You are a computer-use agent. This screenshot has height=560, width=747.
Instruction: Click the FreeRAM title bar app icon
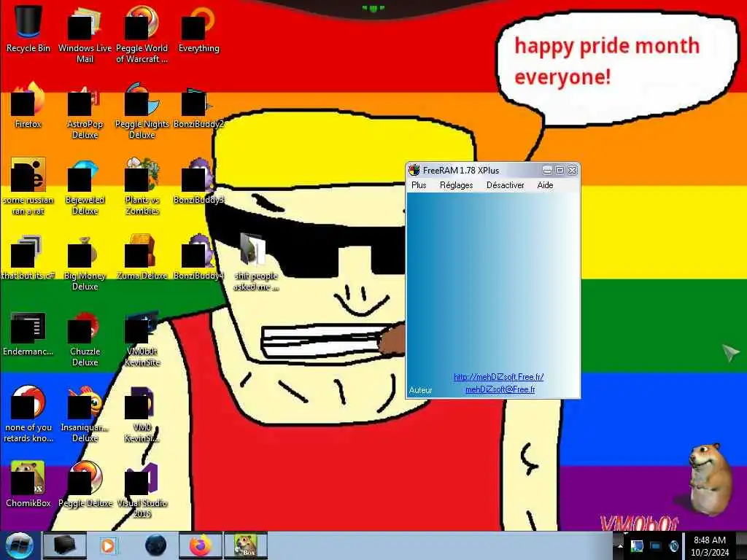[x=414, y=170]
